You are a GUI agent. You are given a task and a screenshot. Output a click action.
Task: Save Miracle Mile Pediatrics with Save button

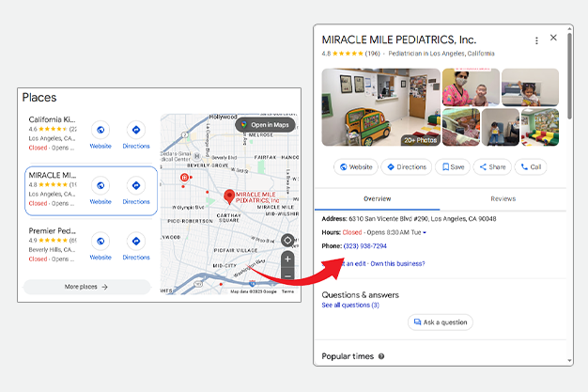(x=453, y=167)
